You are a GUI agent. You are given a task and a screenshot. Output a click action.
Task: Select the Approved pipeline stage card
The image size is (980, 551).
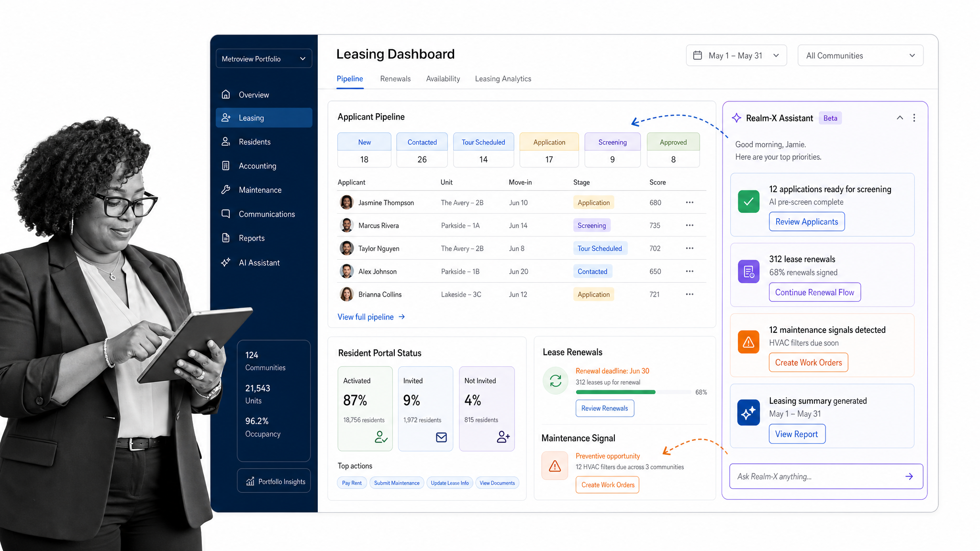point(673,150)
